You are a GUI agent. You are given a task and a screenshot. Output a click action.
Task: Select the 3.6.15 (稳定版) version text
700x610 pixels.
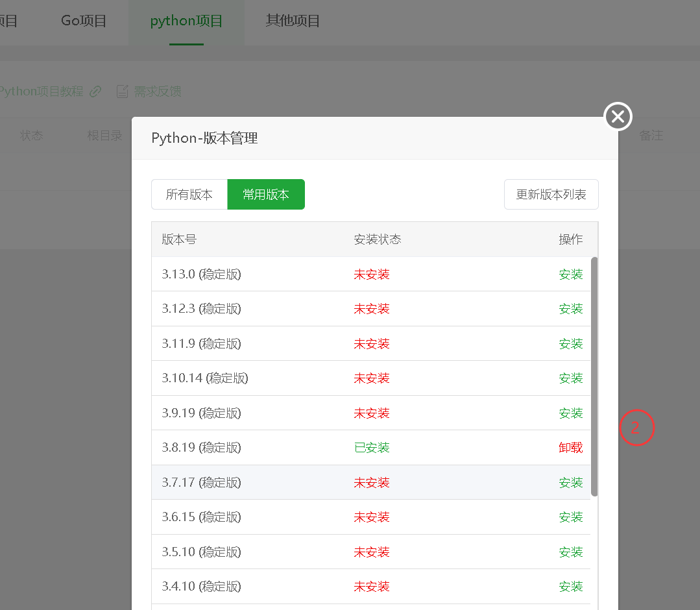click(201, 517)
